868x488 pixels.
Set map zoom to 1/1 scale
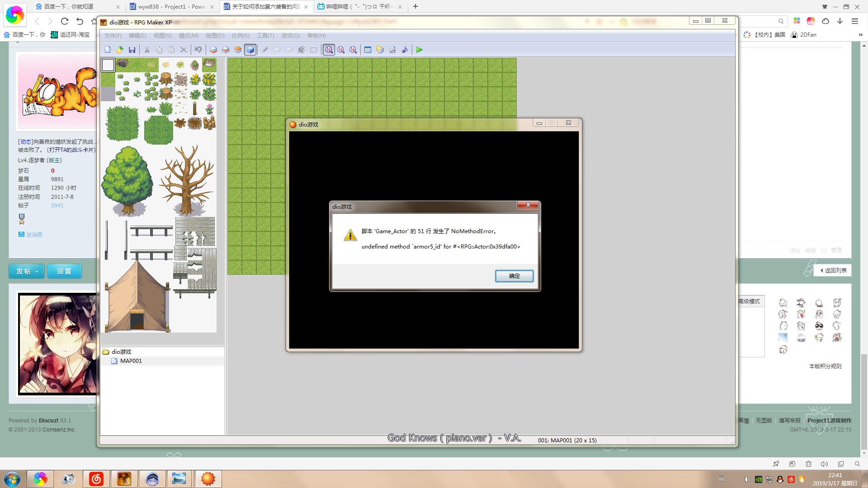[x=329, y=50]
